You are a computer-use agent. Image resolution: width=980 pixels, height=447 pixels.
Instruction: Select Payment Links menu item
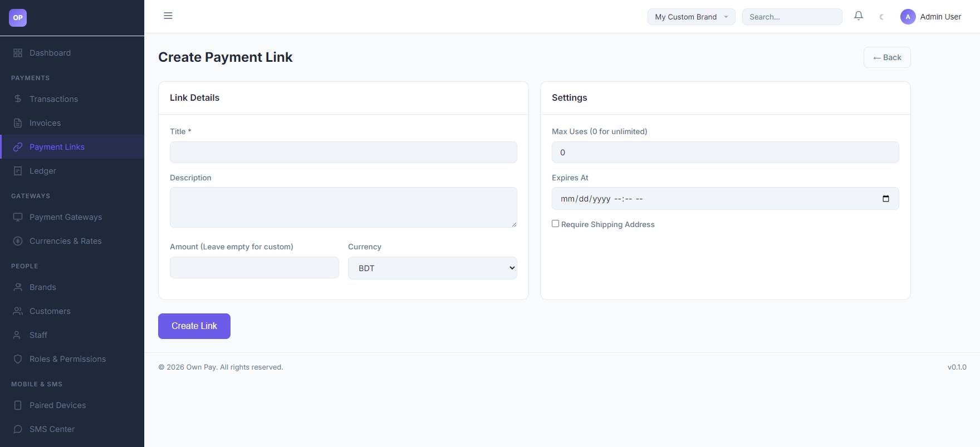(x=72, y=147)
